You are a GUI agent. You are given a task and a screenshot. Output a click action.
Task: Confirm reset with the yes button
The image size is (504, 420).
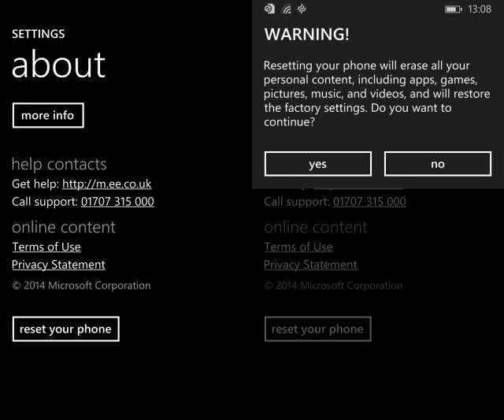[318, 164]
